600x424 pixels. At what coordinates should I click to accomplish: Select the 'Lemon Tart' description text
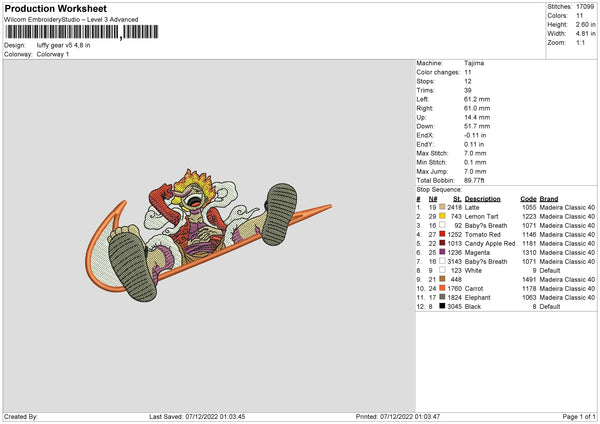tap(481, 217)
